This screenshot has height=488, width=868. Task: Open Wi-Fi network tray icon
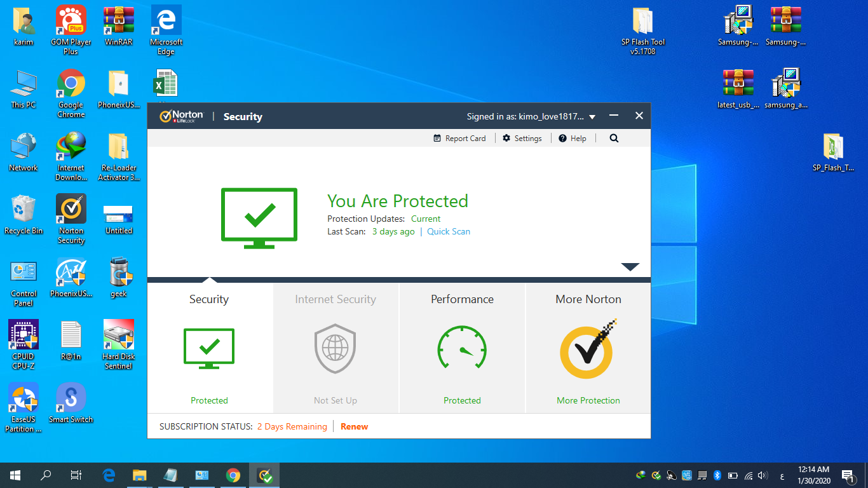point(749,475)
